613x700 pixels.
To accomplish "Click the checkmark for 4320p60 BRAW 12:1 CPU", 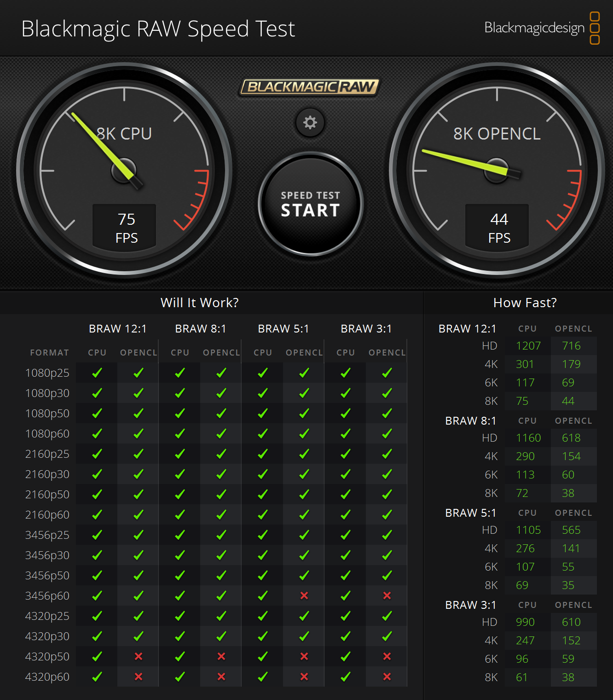I will point(97,677).
